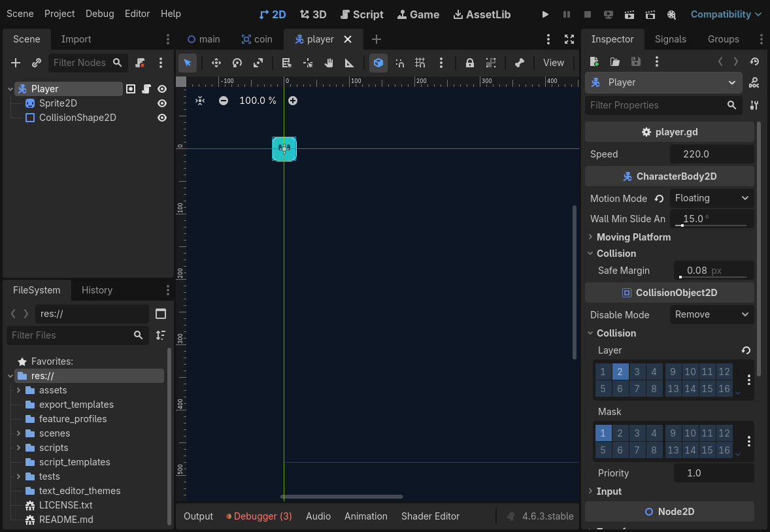Toggle the highlighted cube toolbar button
The width and height of the screenshot is (770, 532).
(378, 63)
